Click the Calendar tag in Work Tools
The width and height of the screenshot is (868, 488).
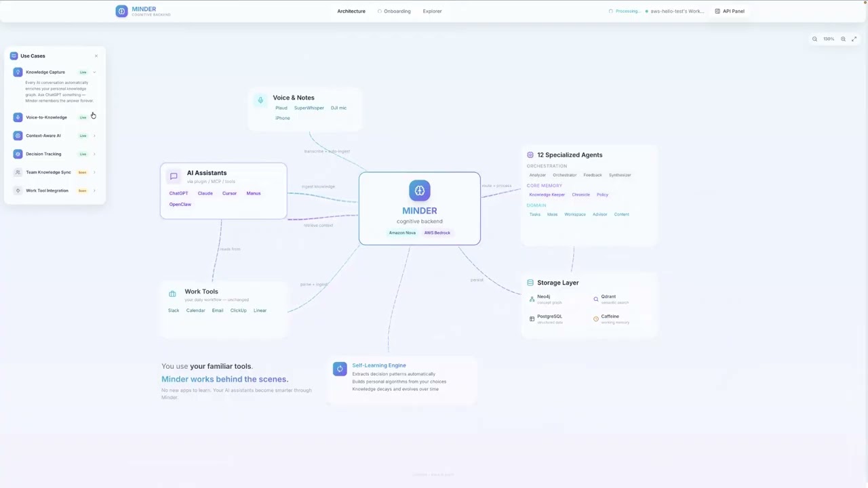pos(195,310)
